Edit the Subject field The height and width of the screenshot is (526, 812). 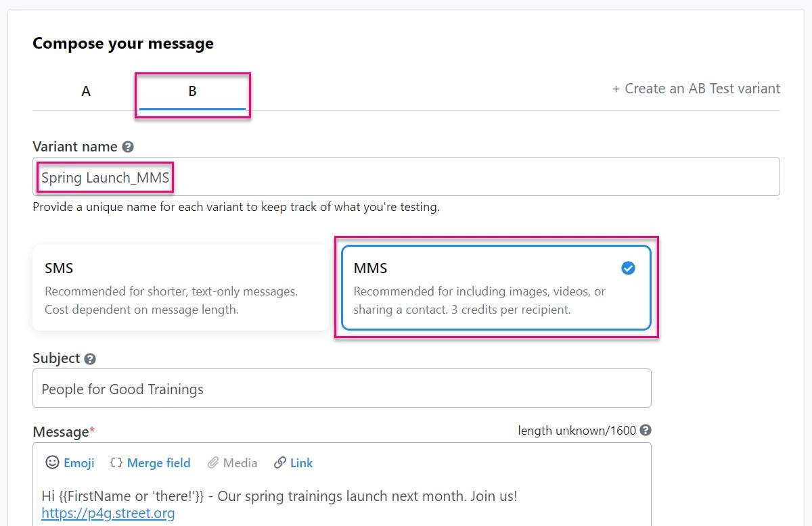pyautogui.click(x=342, y=388)
